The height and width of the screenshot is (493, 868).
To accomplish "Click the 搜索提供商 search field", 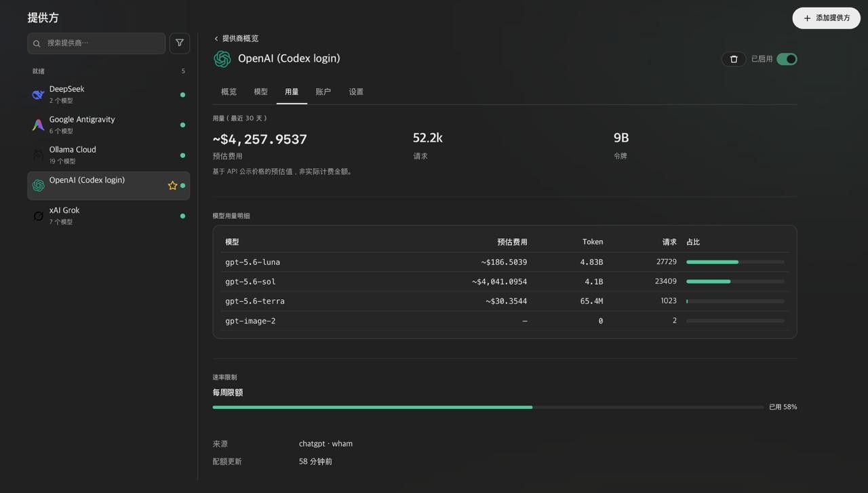I will tap(96, 43).
